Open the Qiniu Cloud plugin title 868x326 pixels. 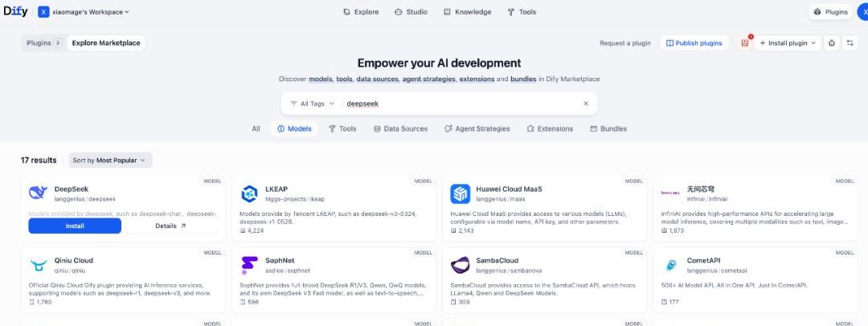coord(74,260)
